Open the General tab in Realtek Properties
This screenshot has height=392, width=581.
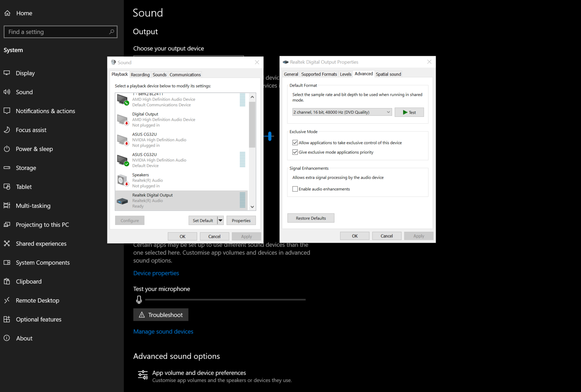click(291, 74)
